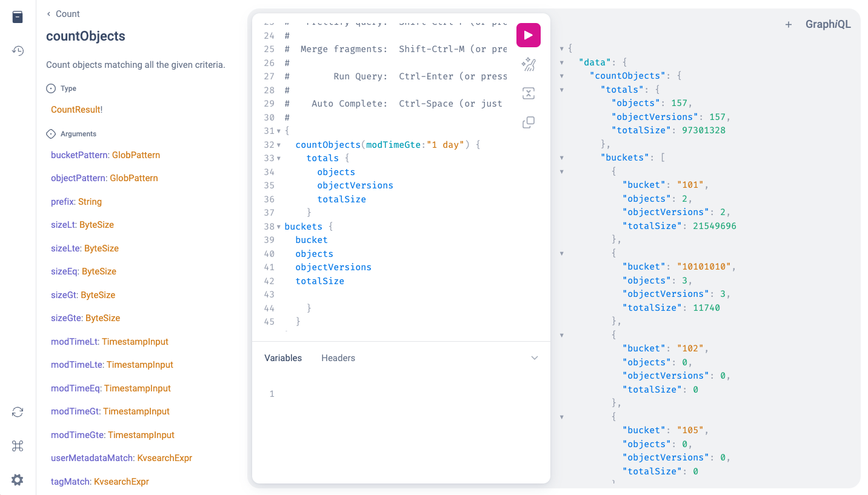
Task: Fold the countObjects block at line 32
Action: click(279, 145)
